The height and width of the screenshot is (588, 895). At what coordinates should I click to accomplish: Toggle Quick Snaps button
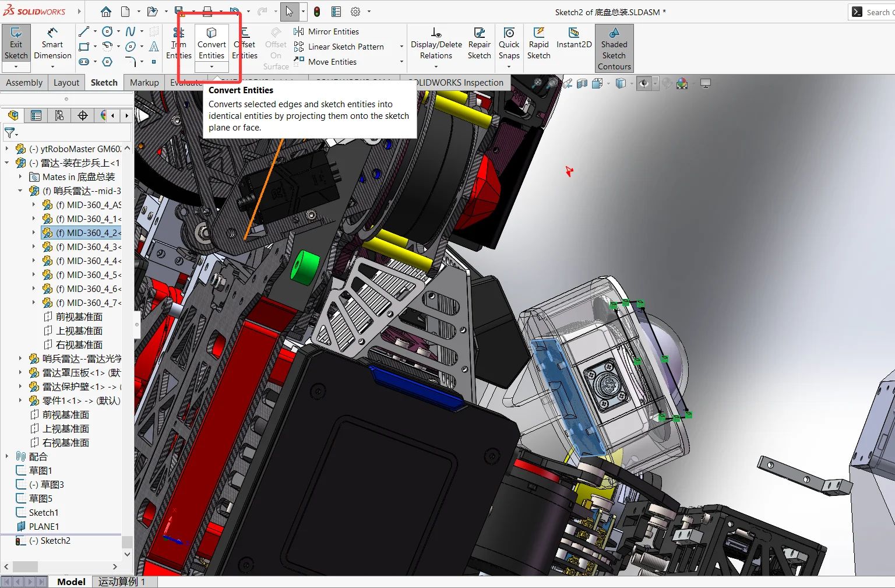[509, 44]
